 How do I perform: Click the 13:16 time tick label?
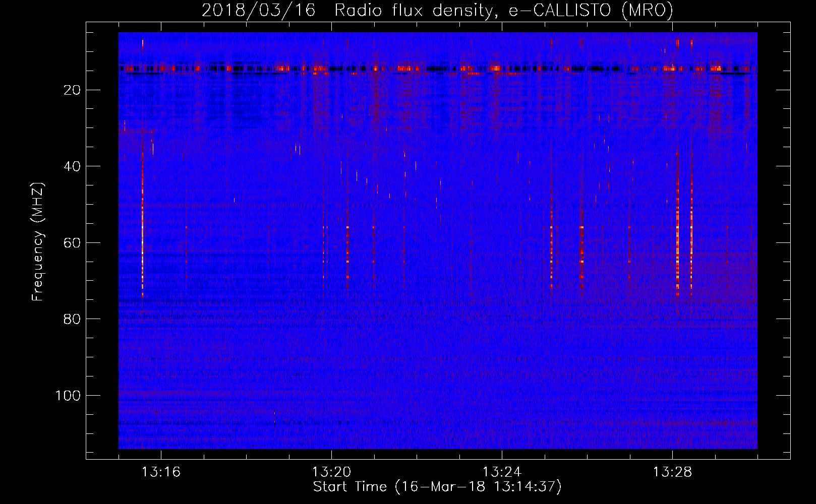coord(161,472)
